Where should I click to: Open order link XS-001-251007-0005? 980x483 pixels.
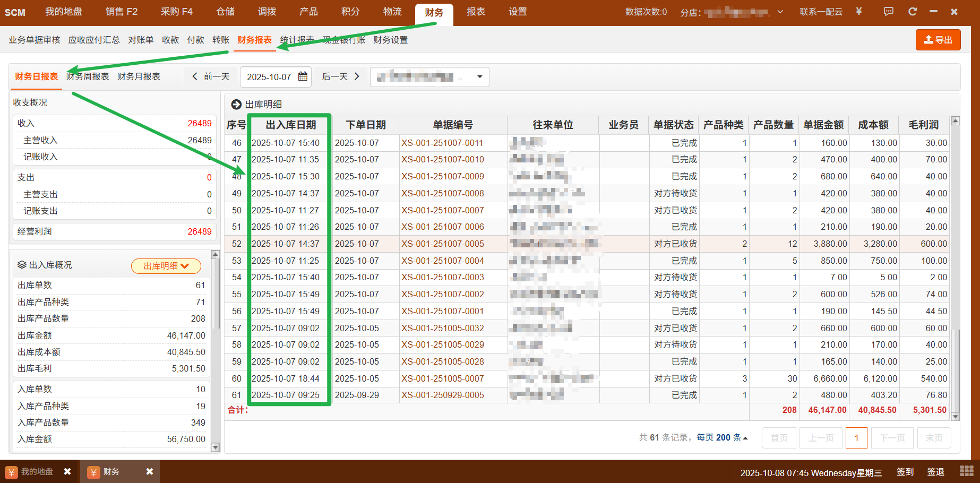click(442, 244)
